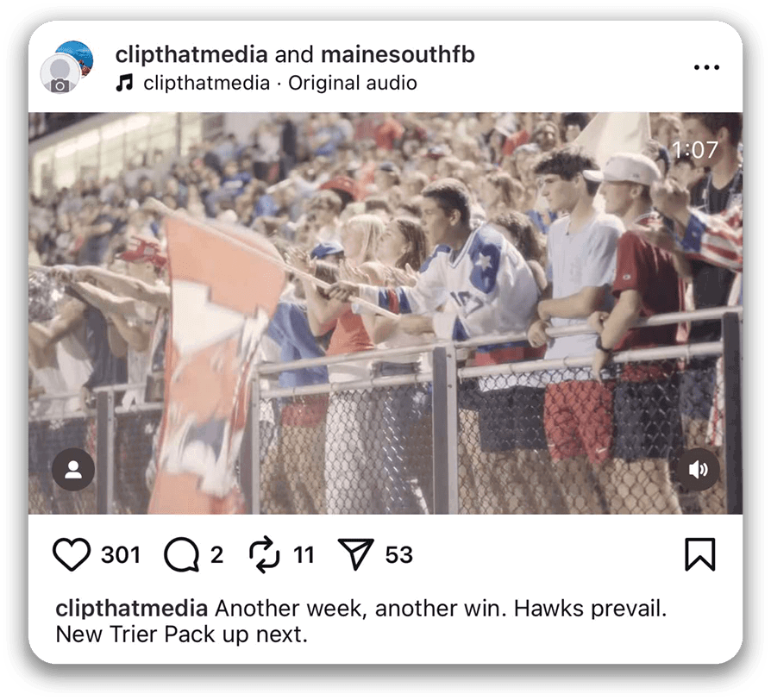Viewport: 771px width, 700px height.
Task: Toggle video sound with speaker icon
Action: [699, 470]
